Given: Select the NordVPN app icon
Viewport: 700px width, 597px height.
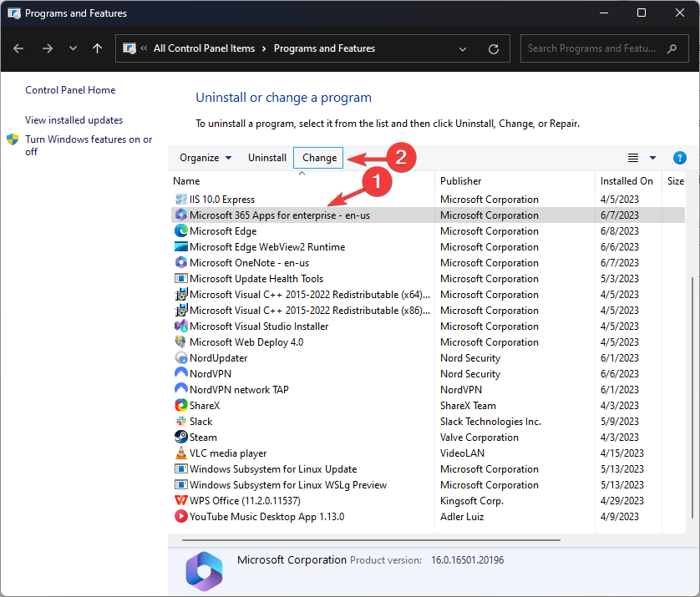Looking at the screenshot, I should coord(180,373).
